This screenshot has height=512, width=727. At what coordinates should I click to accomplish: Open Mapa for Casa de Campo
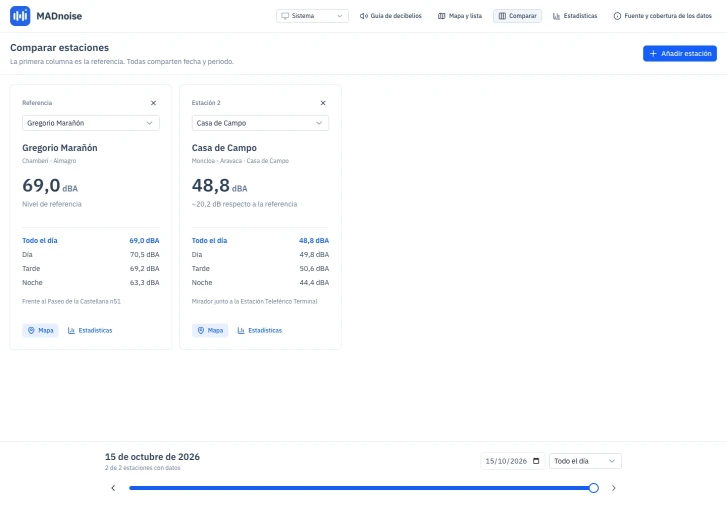pyautogui.click(x=210, y=330)
